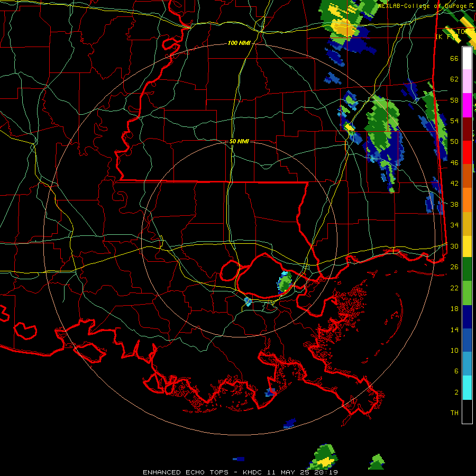Viewport: 476px width, 476px height.
Task: Click the 'ENHANCED ECHO TOPS' product title
Action: pyautogui.click(x=186, y=472)
